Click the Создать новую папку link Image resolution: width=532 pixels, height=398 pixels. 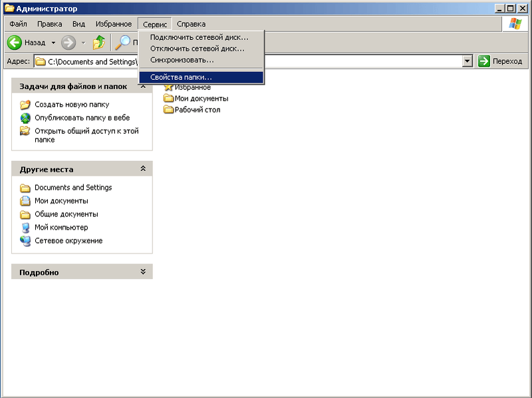(x=72, y=104)
